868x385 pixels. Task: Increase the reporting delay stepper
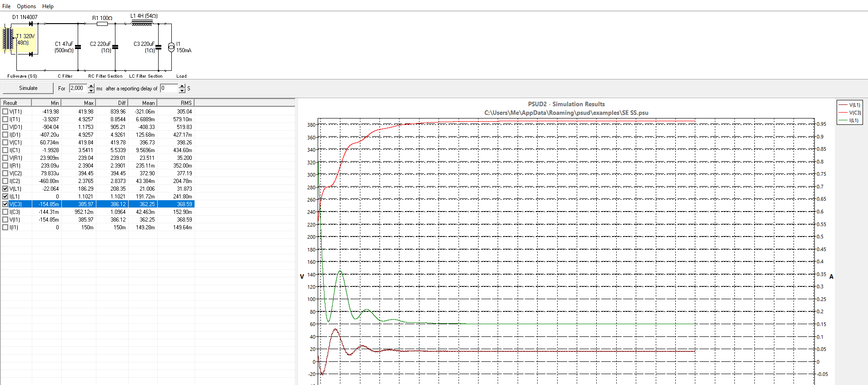point(182,86)
